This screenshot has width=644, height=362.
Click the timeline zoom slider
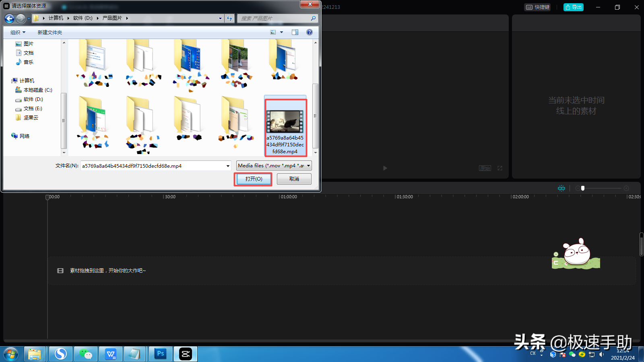[x=602, y=188]
